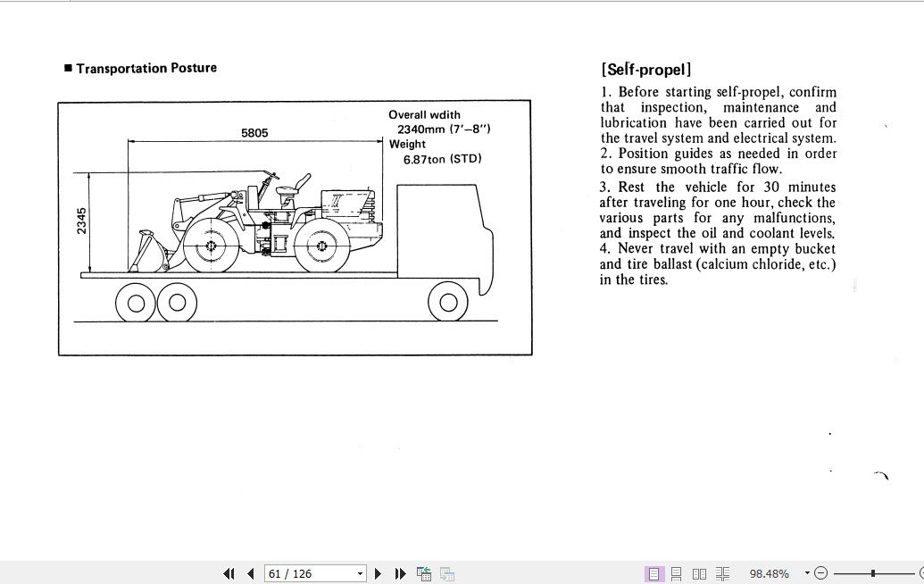Open the page number dropdown arrow
The image size is (924, 584).
tap(360, 573)
